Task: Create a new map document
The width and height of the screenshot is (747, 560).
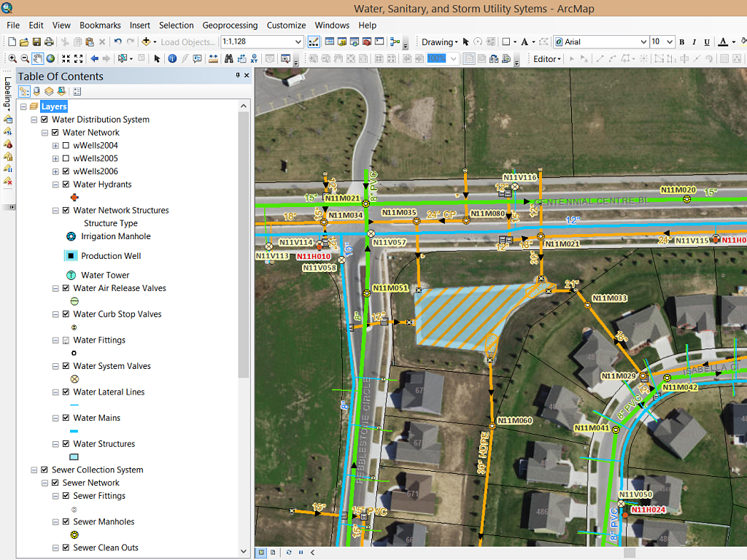Action: pyautogui.click(x=12, y=42)
